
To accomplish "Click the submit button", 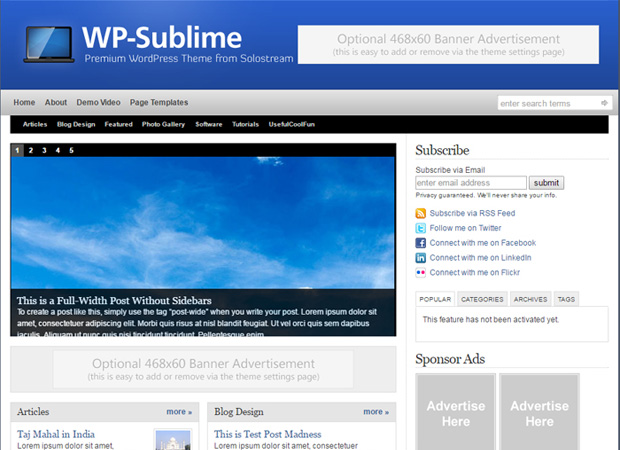I will point(546,183).
